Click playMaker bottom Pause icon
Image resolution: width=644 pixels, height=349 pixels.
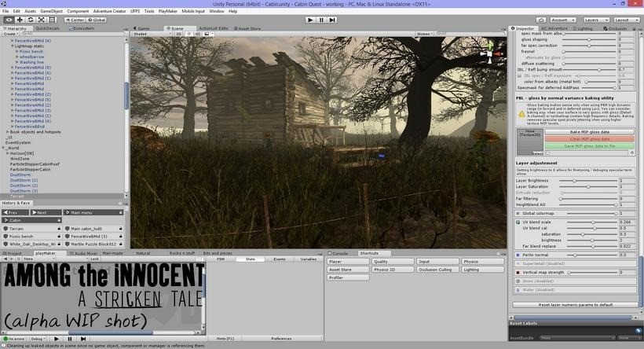70,339
